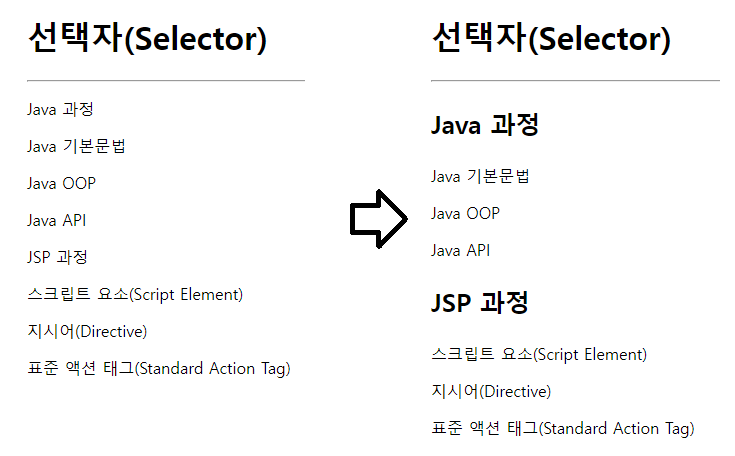This screenshot has width=735, height=456.
Task: Click the right '지시어(Directive)' text
Action: [x=491, y=392]
